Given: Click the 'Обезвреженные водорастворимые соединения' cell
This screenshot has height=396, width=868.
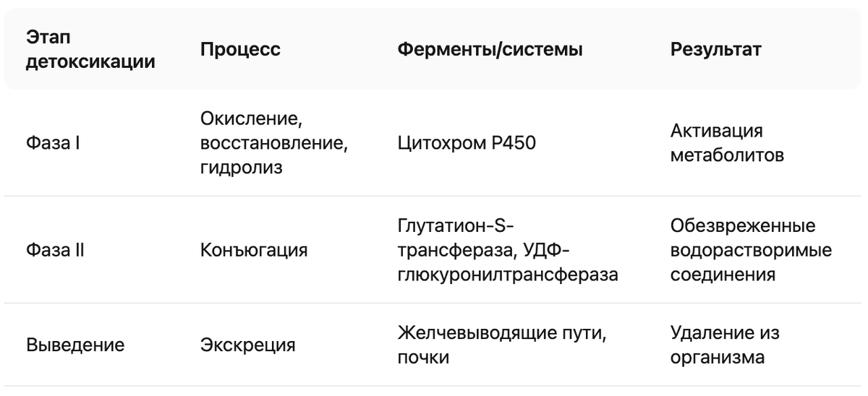Looking at the screenshot, I should point(751,250).
